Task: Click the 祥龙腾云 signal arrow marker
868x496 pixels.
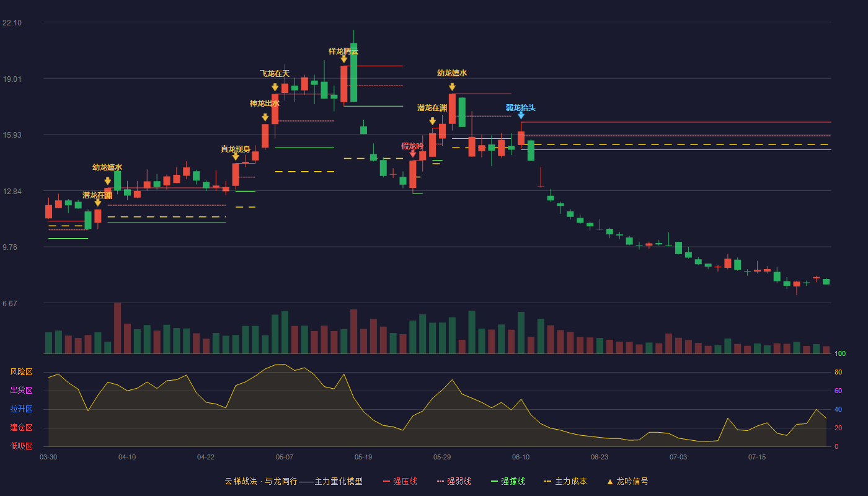Action: (x=343, y=60)
